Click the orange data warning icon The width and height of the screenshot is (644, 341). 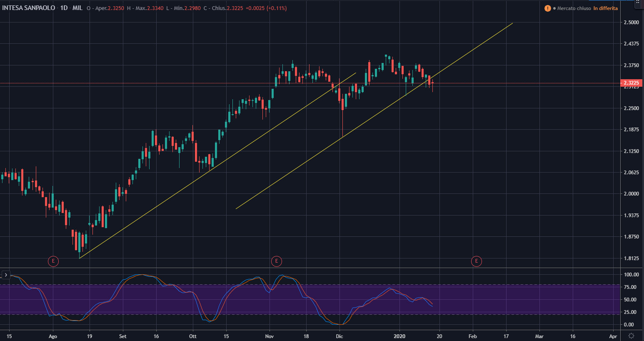[x=547, y=8]
